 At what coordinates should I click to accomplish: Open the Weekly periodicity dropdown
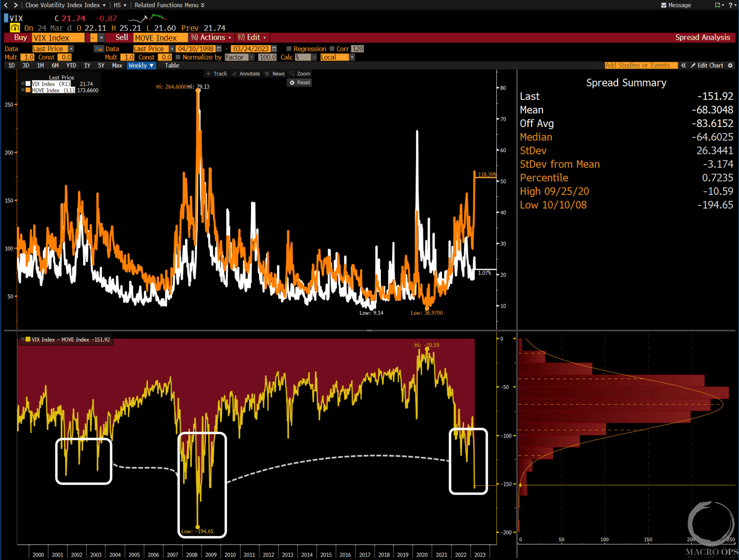(141, 65)
